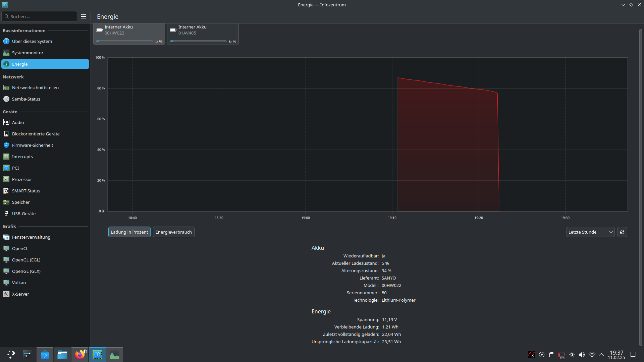Expand the Letzte Stunde time range dropdown
The width and height of the screenshot is (644, 362).
[x=590, y=232]
